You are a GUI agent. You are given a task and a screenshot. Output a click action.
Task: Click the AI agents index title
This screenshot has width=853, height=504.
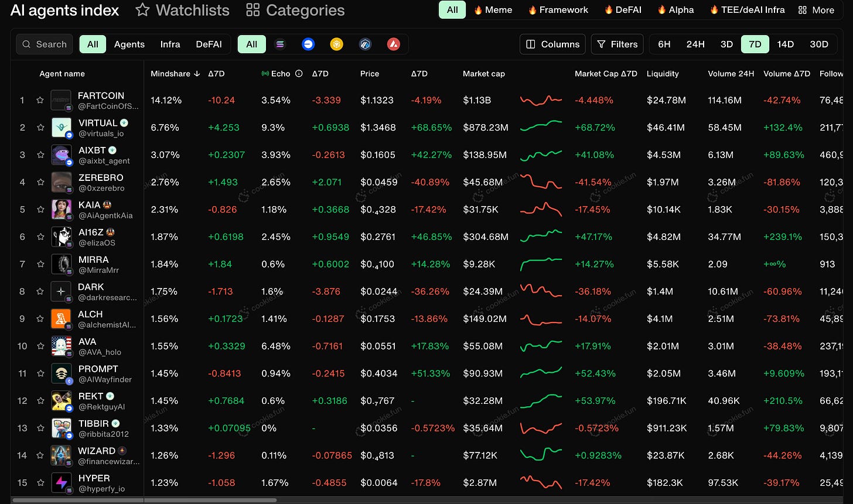click(x=64, y=10)
